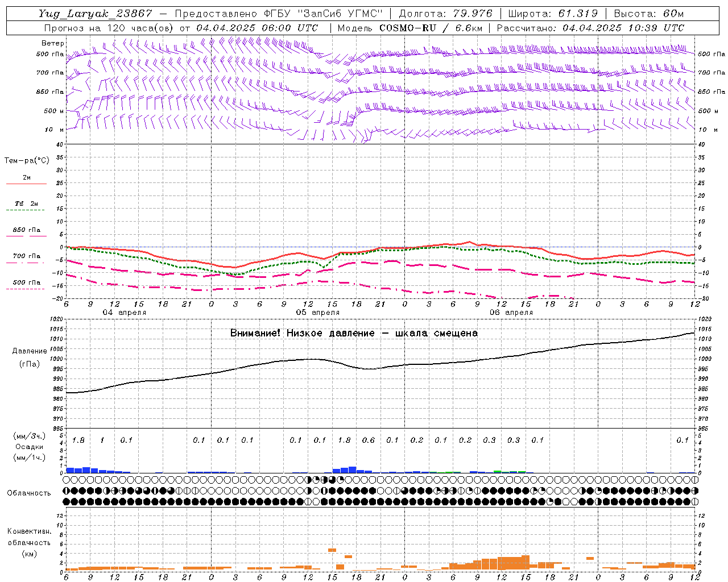Click the '04 апреля' date label
Viewport: 728px width, 582px height.
point(124,313)
